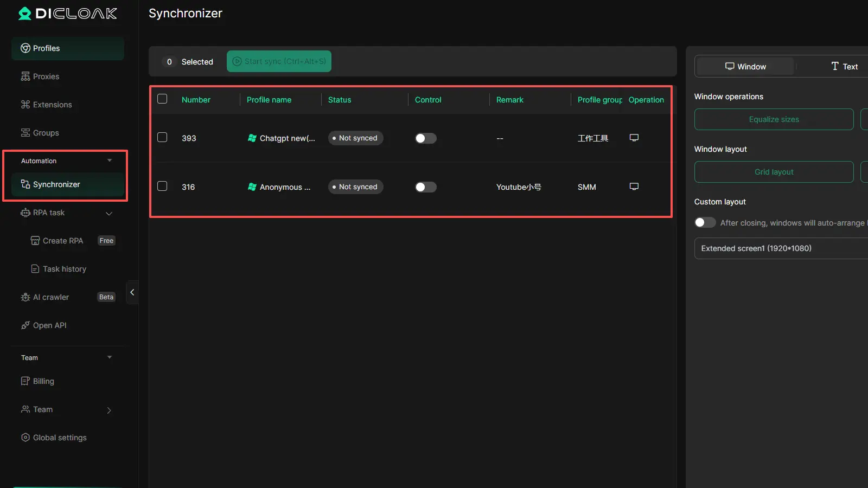The width and height of the screenshot is (868, 488).
Task: Open the AI crawler bug icon
Action: (x=25, y=297)
